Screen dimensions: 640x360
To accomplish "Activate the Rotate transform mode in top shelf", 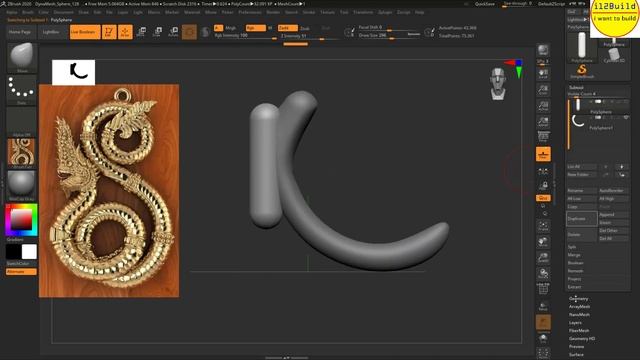I will [173, 32].
